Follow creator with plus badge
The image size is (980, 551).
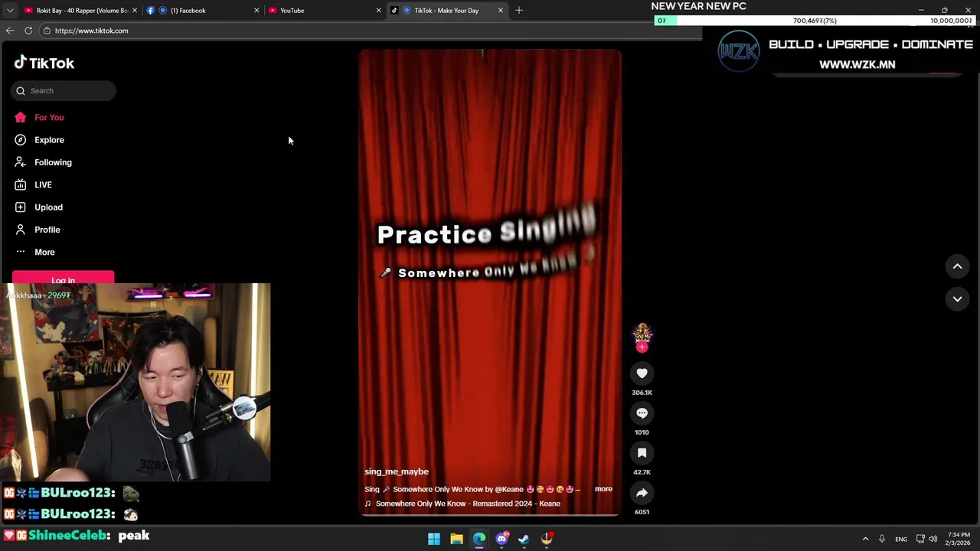point(642,347)
